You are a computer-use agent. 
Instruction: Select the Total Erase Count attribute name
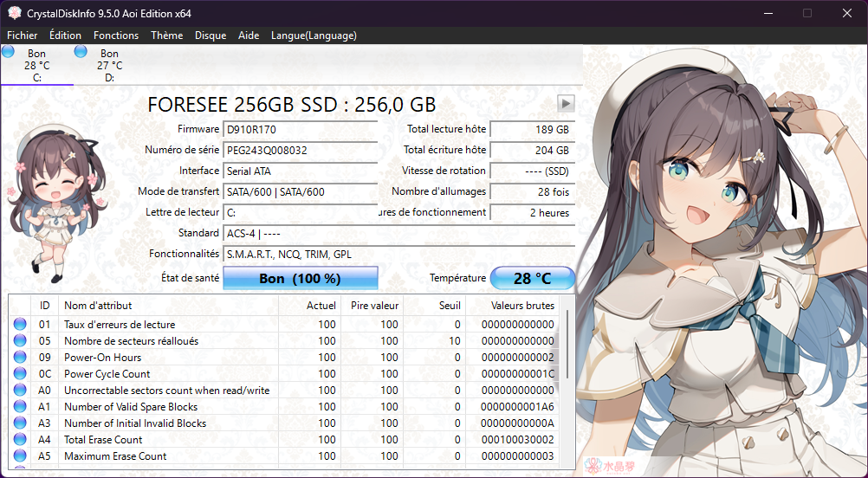point(103,440)
